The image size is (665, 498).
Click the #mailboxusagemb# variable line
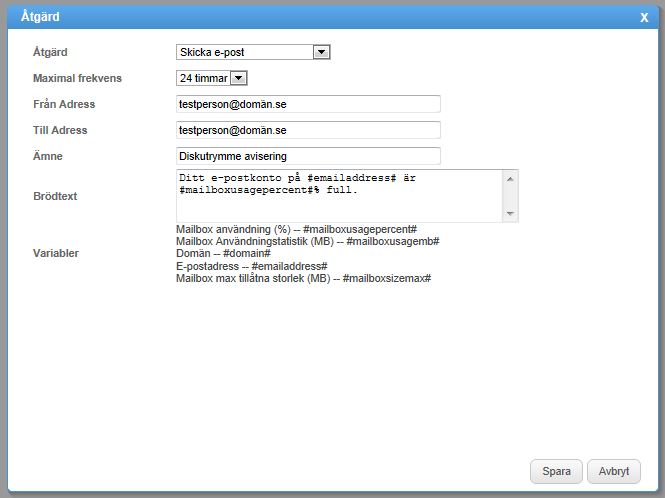coord(308,242)
